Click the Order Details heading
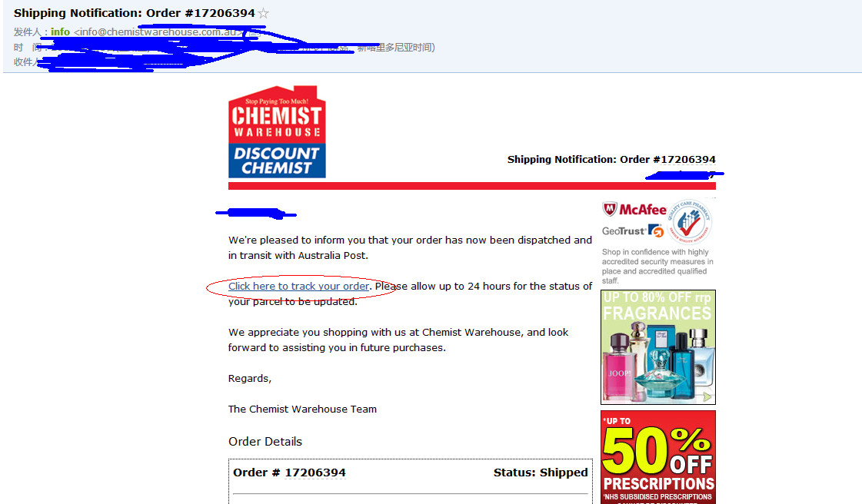Screen dimensions: 862x504 click(265, 442)
